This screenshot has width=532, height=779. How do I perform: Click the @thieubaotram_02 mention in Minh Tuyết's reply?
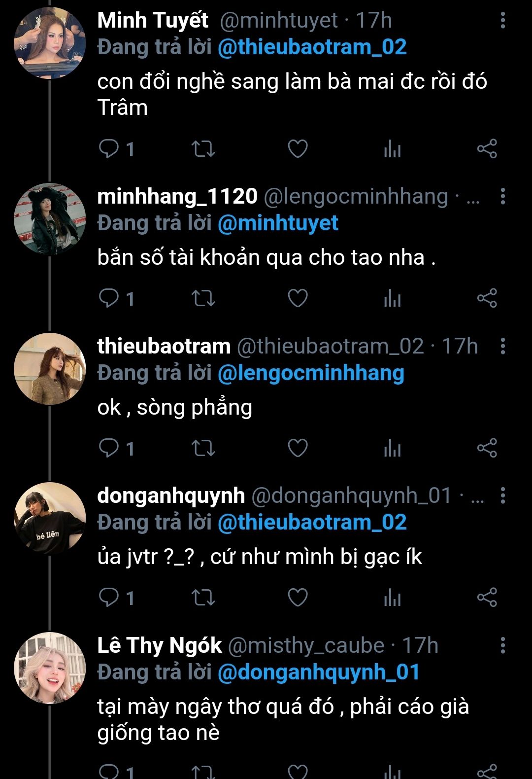point(312,47)
